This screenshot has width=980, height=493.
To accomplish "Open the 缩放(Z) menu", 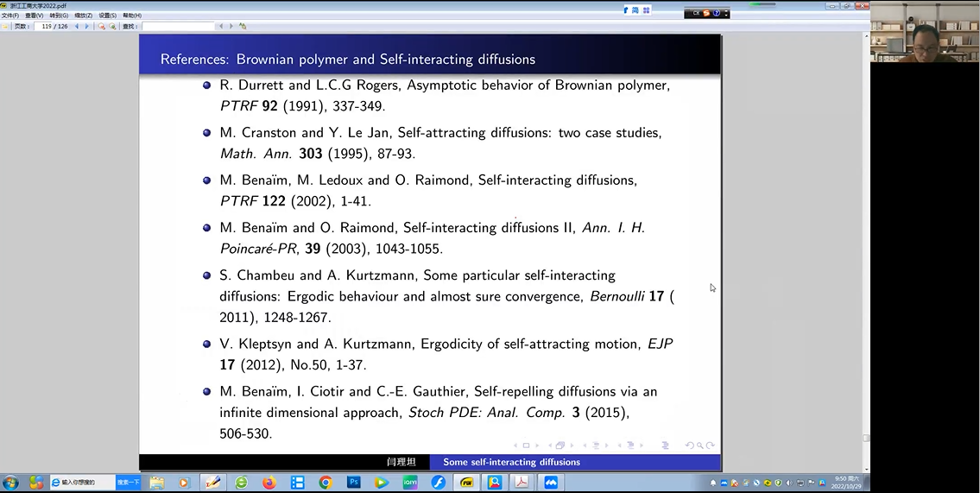I will click(83, 16).
